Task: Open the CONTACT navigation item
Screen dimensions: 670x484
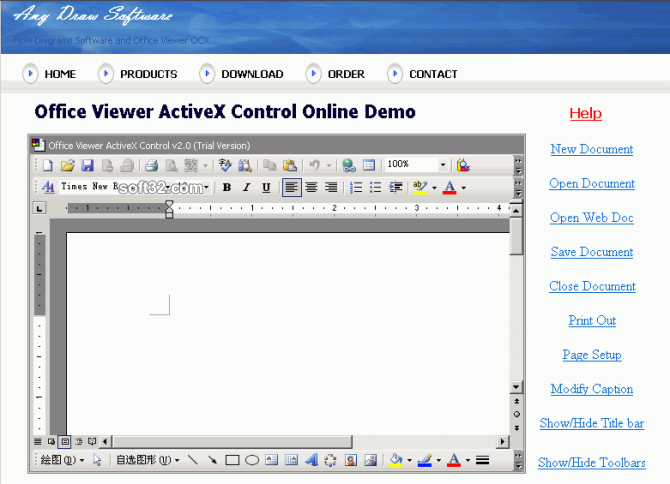Action: click(x=433, y=74)
